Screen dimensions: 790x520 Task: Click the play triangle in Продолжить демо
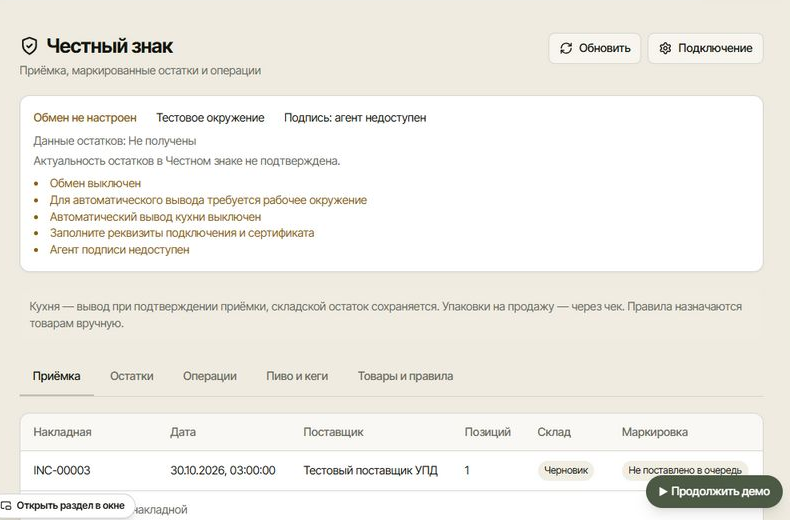[x=663, y=491]
